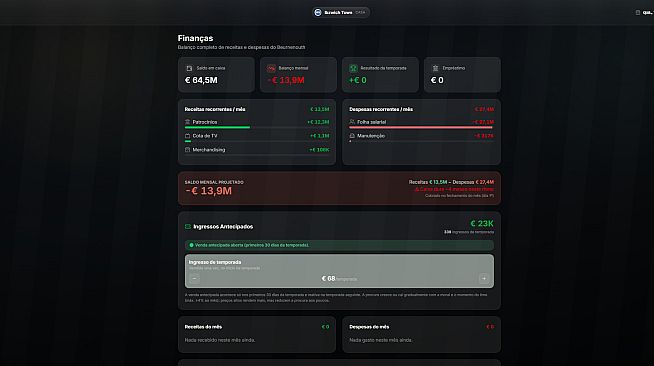Click the Venda antecipada aberta banner
654x366 pixels.
click(339, 245)
